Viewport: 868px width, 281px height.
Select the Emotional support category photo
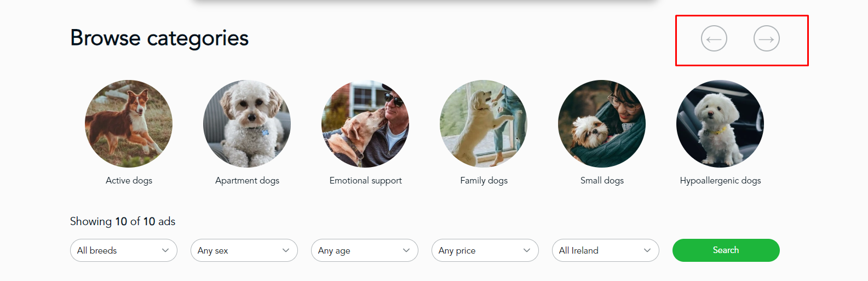tap(365, 124)
